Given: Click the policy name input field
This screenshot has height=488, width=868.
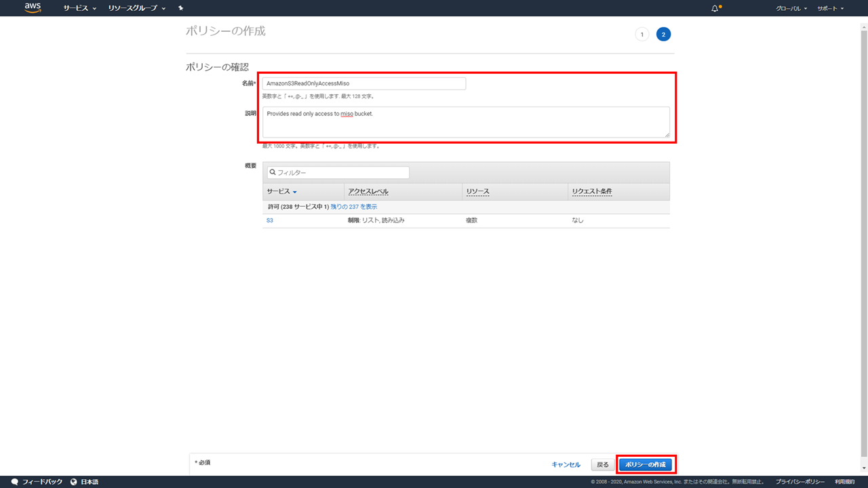Looking at the screenshot, I should 363,83.
